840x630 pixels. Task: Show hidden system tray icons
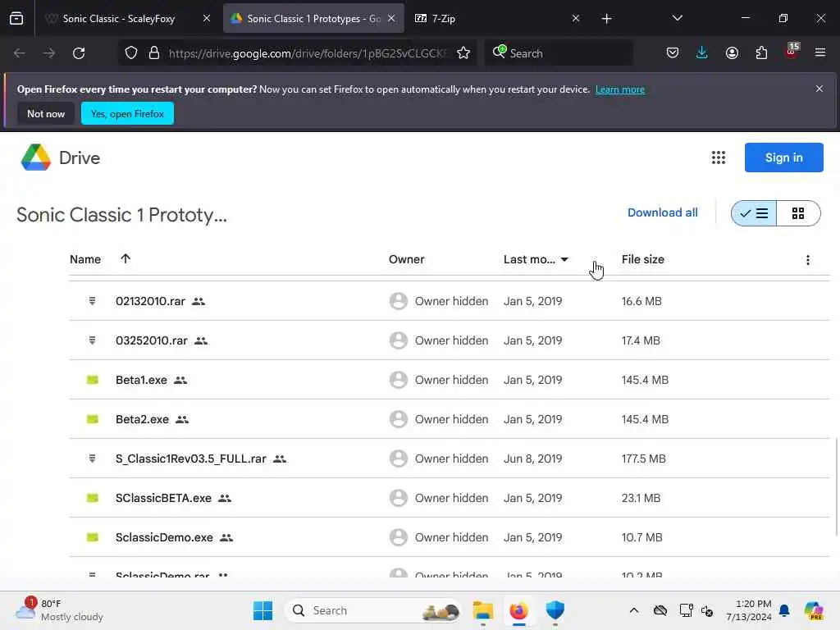point(634,610)
